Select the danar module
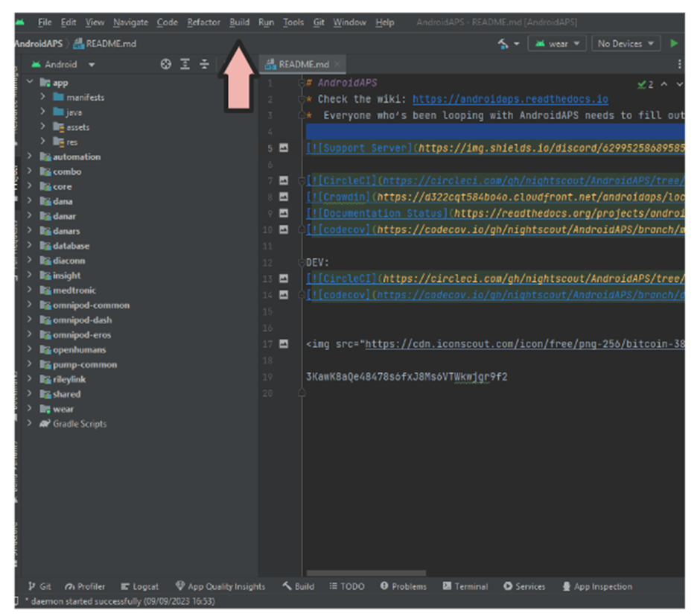 (x=64, y=216)
